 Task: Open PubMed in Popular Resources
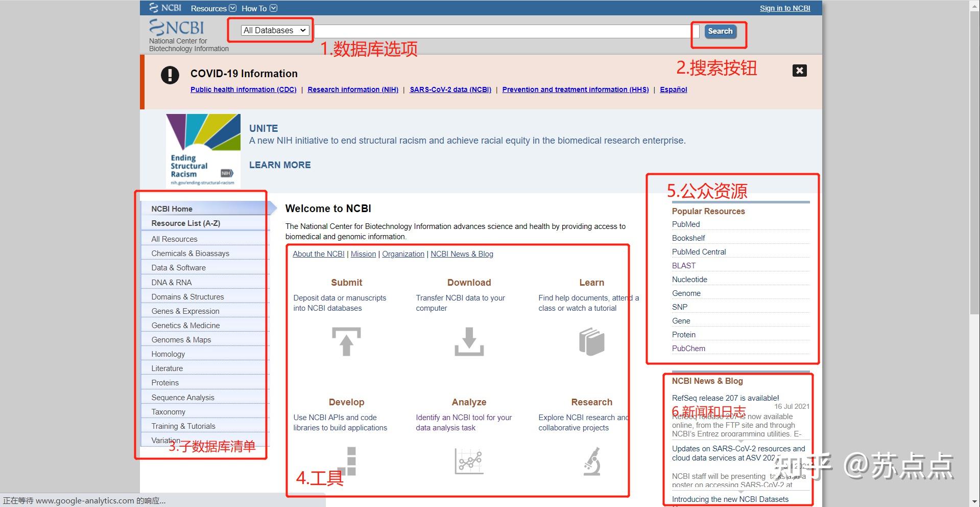(x=686, y=224)
